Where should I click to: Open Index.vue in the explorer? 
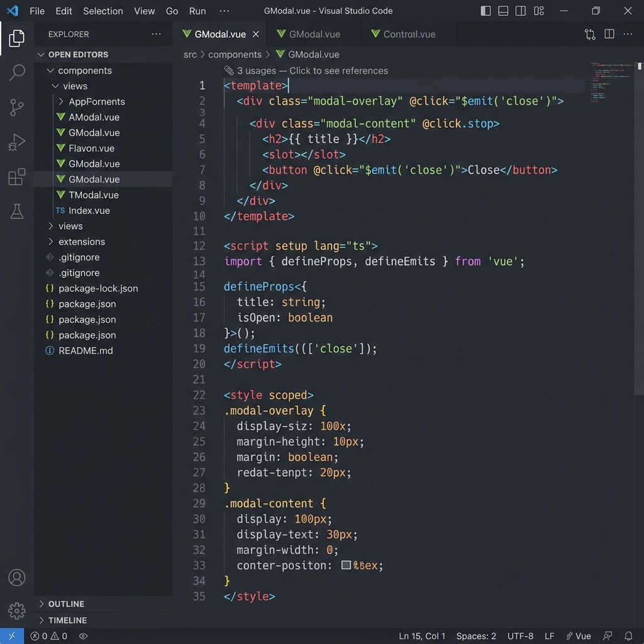[x=89, y=211]
